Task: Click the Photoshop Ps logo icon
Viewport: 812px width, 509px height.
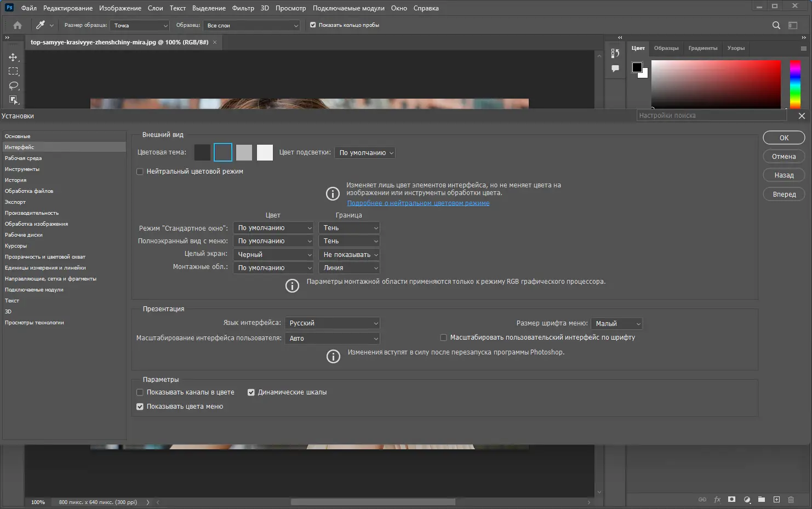Action: point(9,8)
